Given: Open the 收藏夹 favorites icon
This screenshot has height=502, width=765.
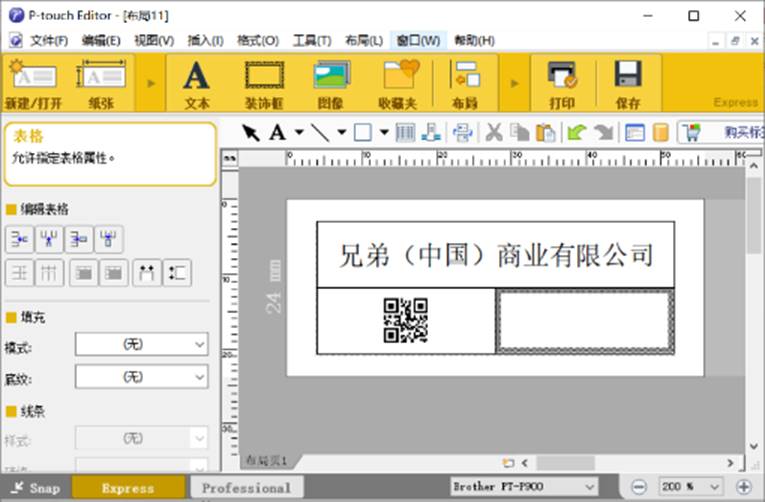Looking at the screenshot, I should (x=398, y=84).
